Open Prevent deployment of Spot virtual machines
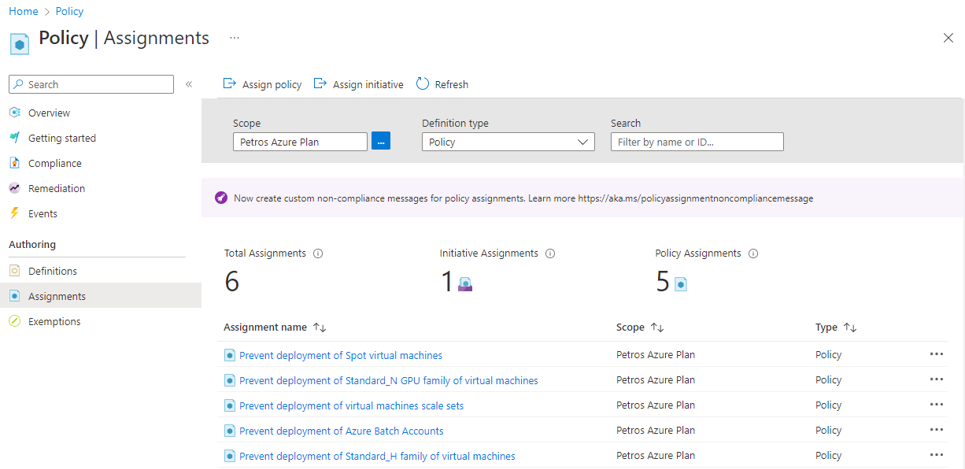Viewport: 965px width, 469px height. click(x=340, y=355)
